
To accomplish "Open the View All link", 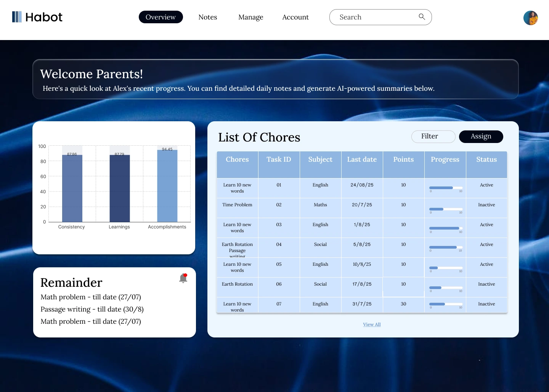I will click(x=372, y=325).
